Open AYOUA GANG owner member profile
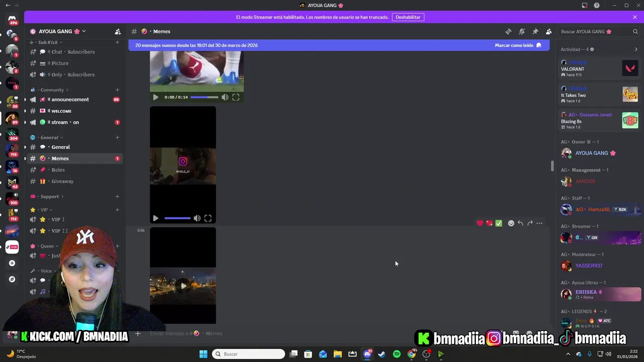 [599, 153]
